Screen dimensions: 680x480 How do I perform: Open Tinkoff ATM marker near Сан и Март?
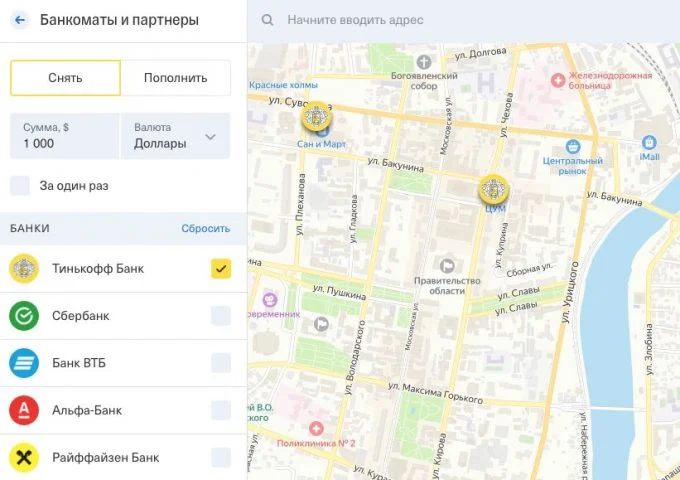[317, 116]
